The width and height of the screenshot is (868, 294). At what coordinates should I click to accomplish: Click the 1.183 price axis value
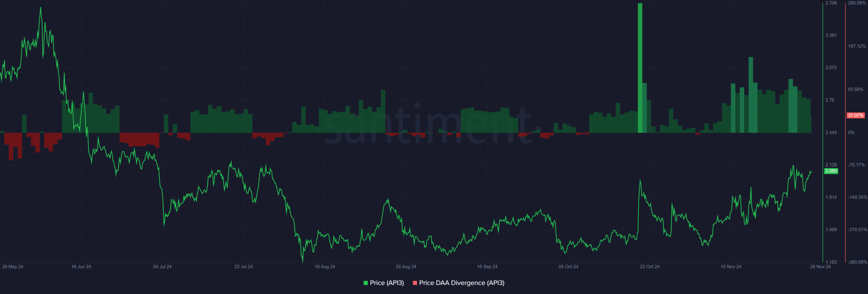(x=831, y=262)
